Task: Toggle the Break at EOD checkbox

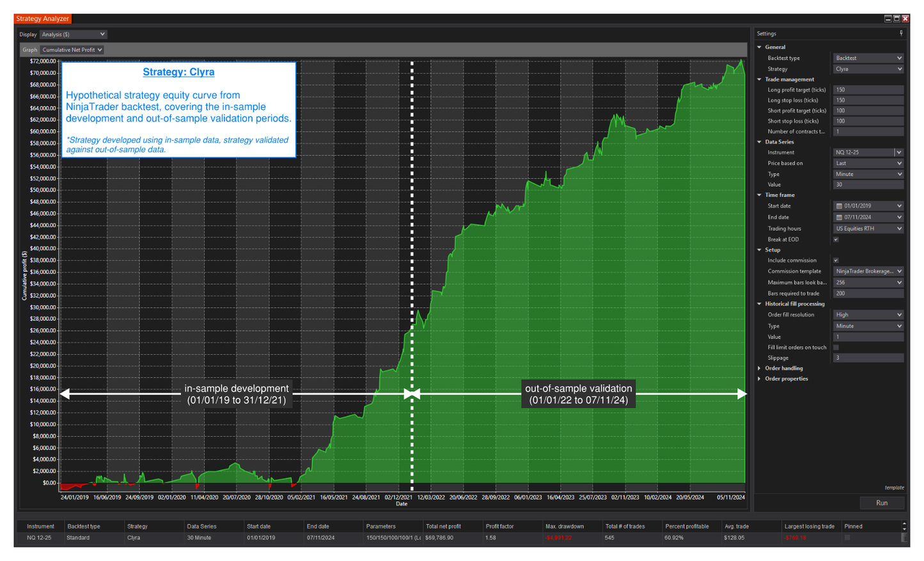Action: 836,239
